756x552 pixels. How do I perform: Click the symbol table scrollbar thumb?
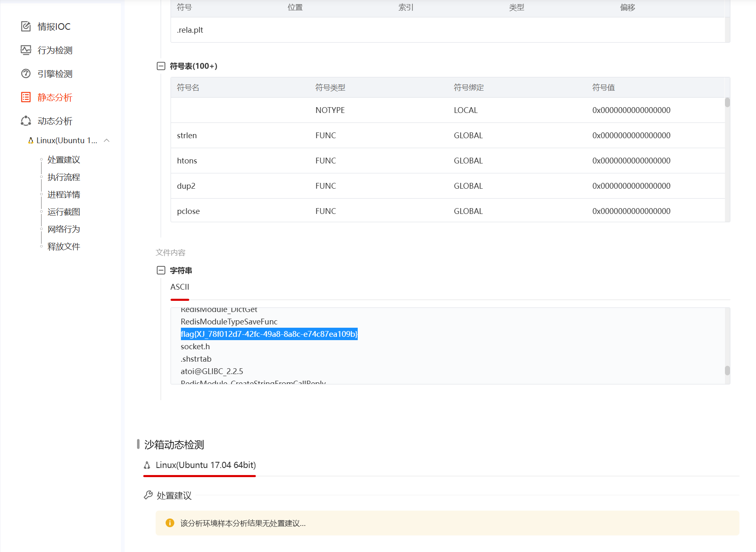coord(727,102)
